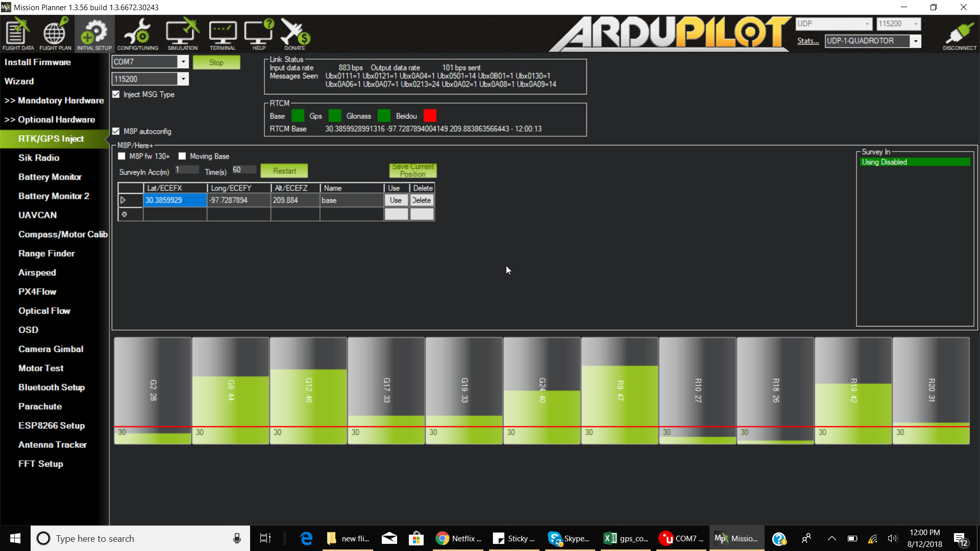Click the SurveyIn Acc(m) input field
This screenshot has height=551, width=980.
pyautogui.click(x=186, y=169)
